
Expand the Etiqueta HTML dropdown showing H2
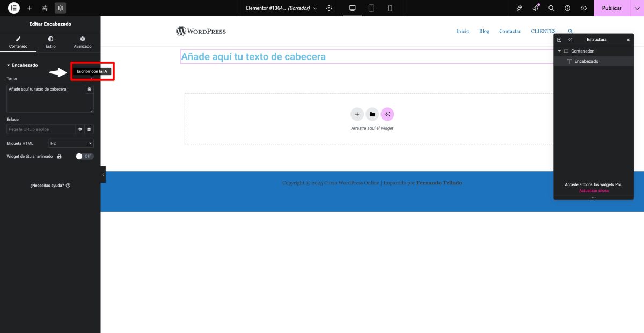click(x=70, y=143)
